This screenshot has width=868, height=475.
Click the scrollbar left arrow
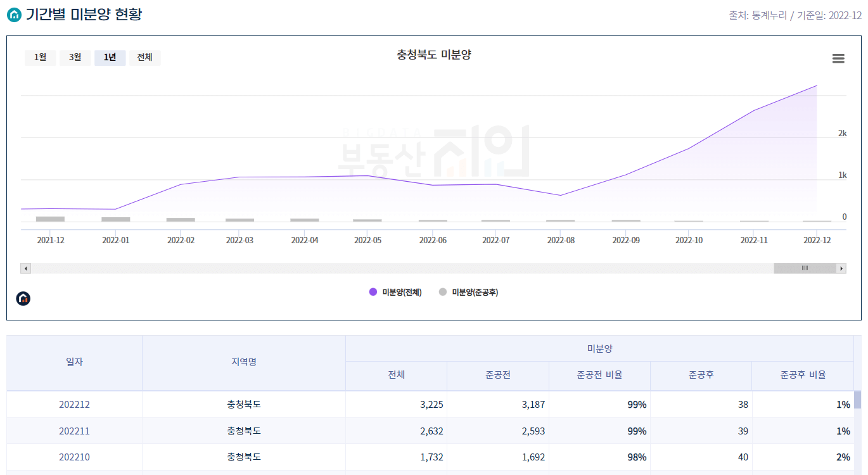[26, 269]
